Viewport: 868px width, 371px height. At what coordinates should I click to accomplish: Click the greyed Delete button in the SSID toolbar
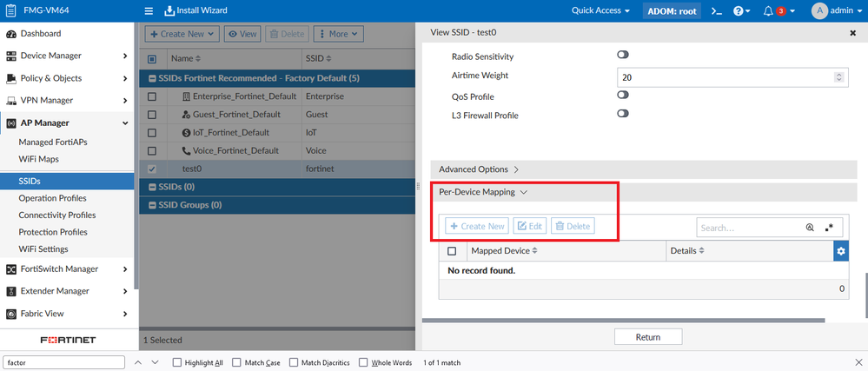(x=287, y=34)
